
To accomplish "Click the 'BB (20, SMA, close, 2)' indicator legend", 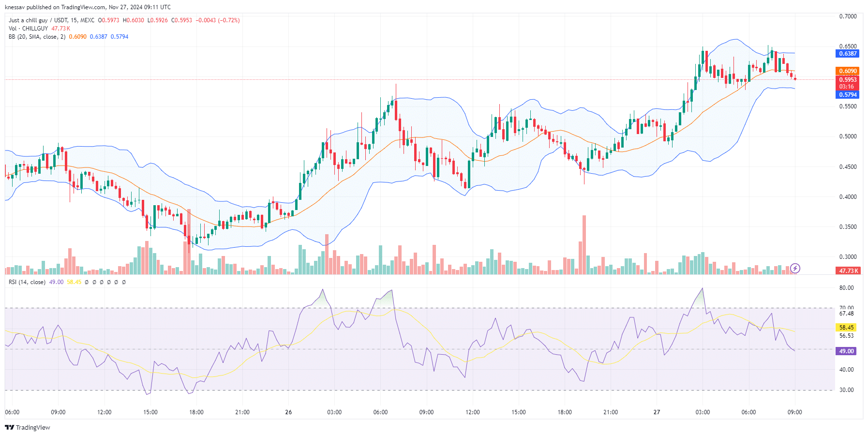I will click(x=37, y=37).
